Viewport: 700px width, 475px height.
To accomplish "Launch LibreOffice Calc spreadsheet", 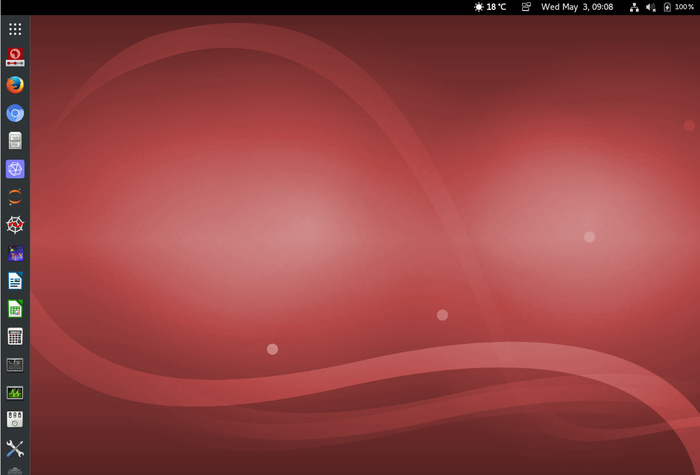I will (15, 308).
